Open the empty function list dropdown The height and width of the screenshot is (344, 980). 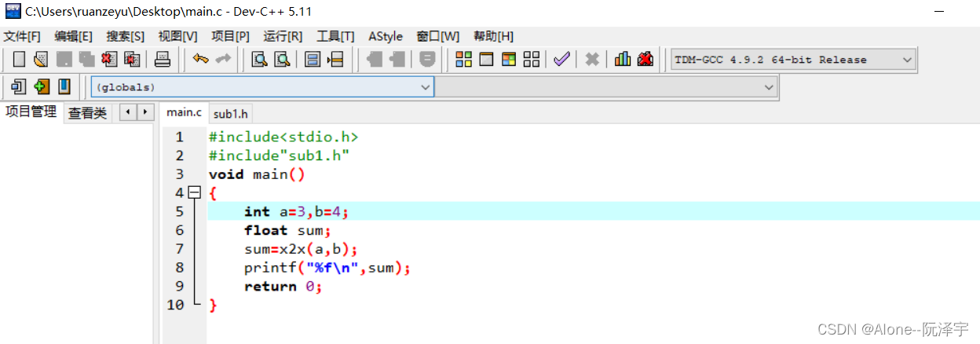coord(606,87)
